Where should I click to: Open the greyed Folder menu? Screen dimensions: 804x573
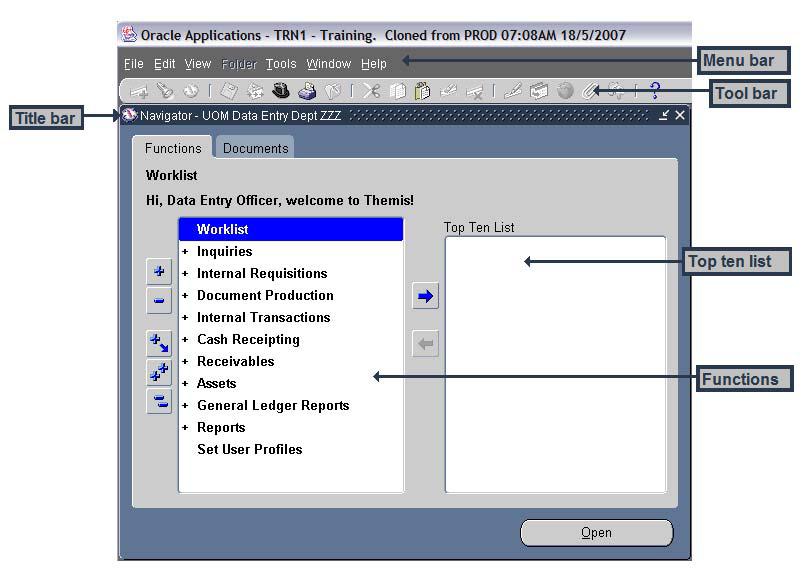click(x=239, y=64)
